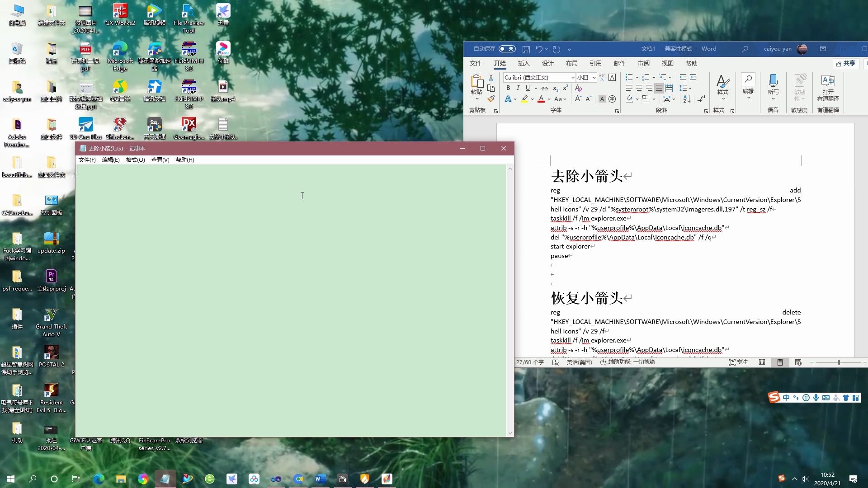This screenshot has width=868, height=488.
Task: Click the Save icon in Word title bar
Action: (526, 49)
